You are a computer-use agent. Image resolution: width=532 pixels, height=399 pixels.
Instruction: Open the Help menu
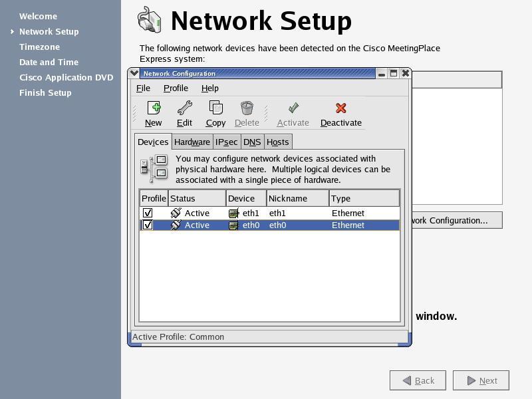[210, 88]
